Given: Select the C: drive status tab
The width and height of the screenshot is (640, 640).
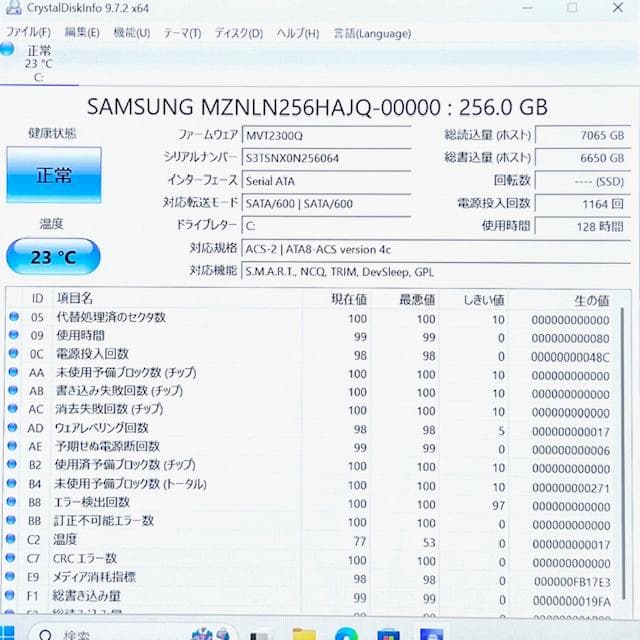Looking at the screenshot, I should [39, 64].
